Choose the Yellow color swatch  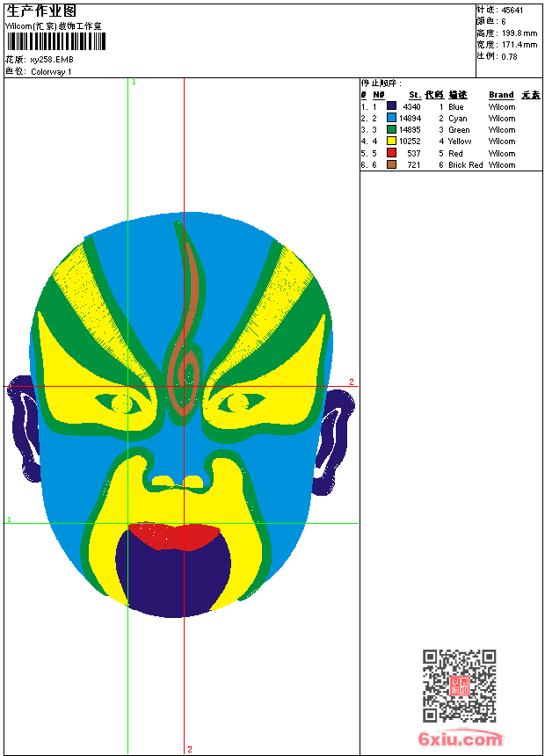coord(392,141)
